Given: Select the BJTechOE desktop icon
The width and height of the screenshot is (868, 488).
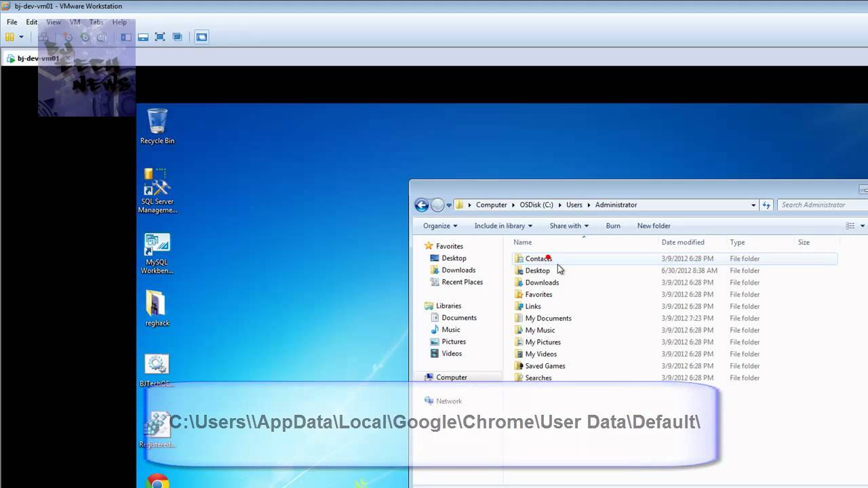Looking at the screenshot, I should (157, 370).
